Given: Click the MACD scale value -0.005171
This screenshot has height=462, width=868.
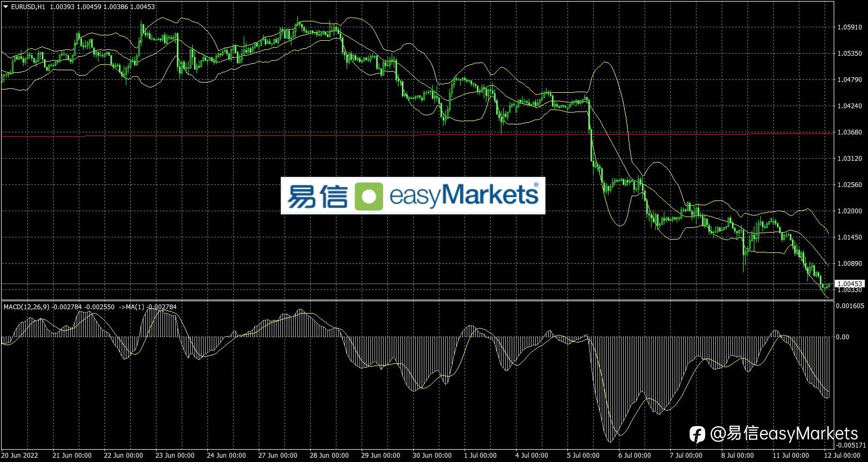Looking at the screenshot, I should [x=851, y=445].
